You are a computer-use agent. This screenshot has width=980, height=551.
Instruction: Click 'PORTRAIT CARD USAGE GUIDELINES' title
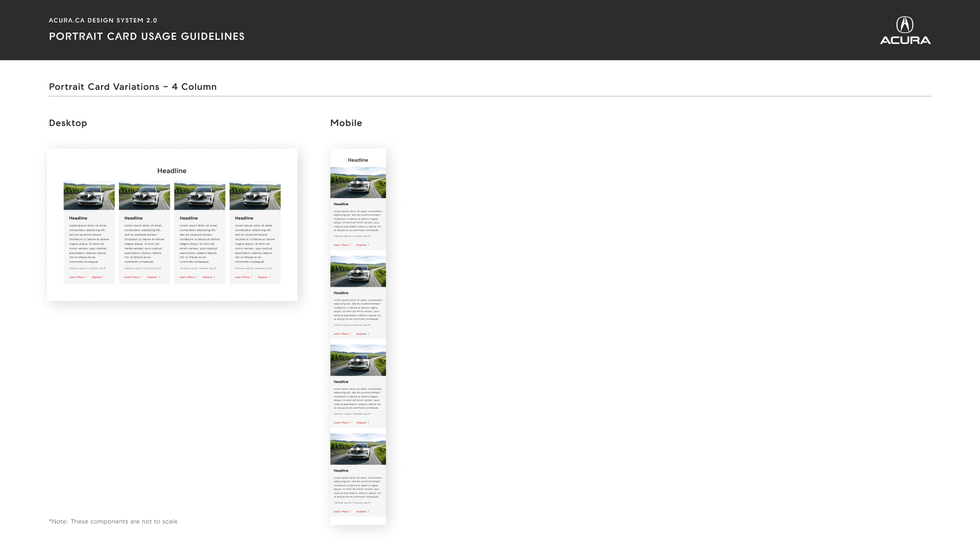pos(147,36)
